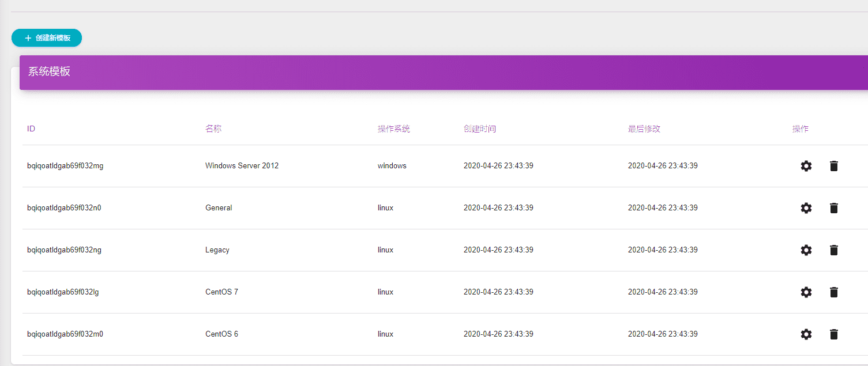Open settings gear for Legacy template

806,250
